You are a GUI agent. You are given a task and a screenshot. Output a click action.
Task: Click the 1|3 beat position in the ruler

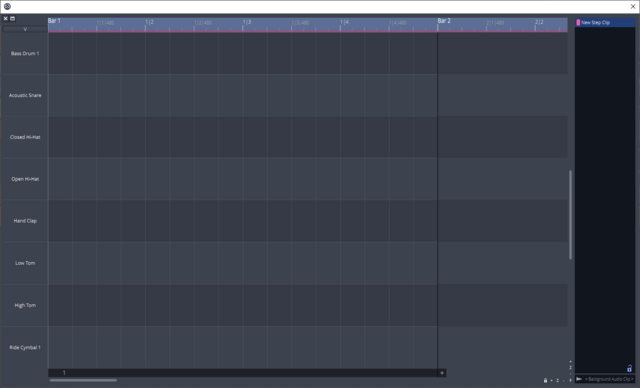(247, 22)
